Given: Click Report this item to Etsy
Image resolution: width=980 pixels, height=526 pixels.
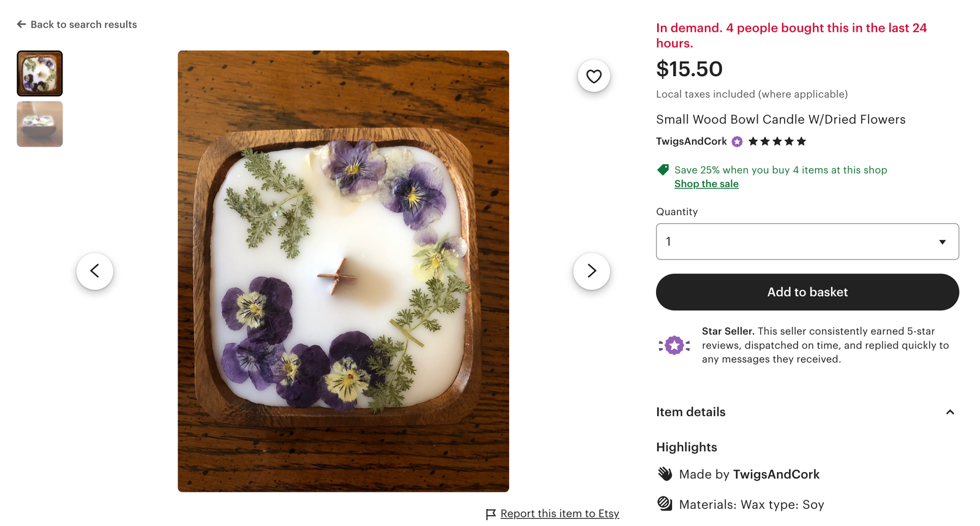Looking at the screenshot, I should [559, 514].
